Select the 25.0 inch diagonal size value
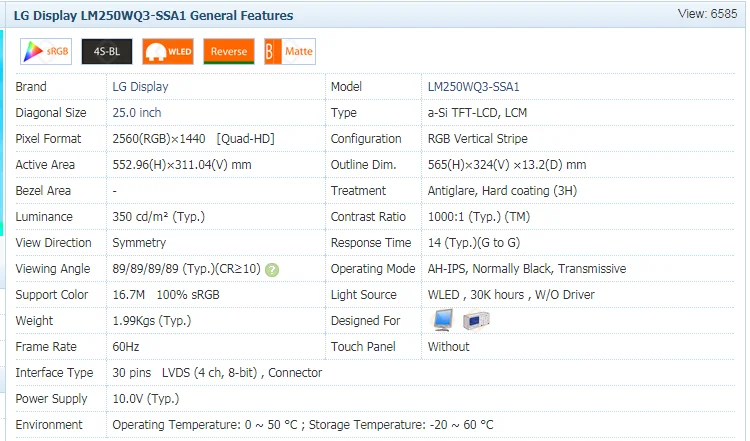750x441 pixels. (x=136, y=112)
